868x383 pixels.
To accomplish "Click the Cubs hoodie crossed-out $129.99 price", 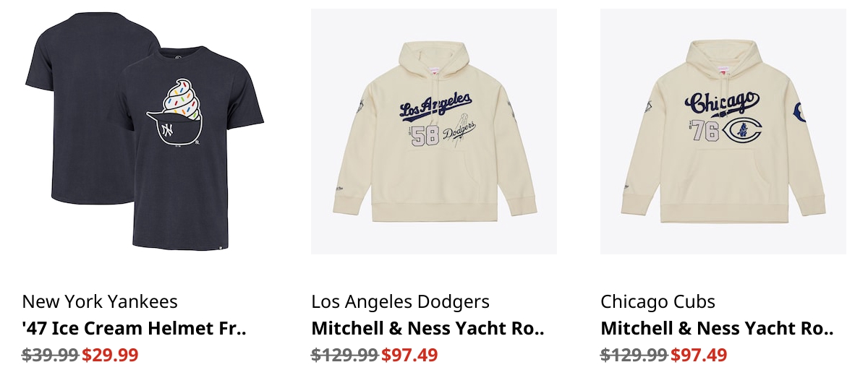I will click(x=634, y=355).
